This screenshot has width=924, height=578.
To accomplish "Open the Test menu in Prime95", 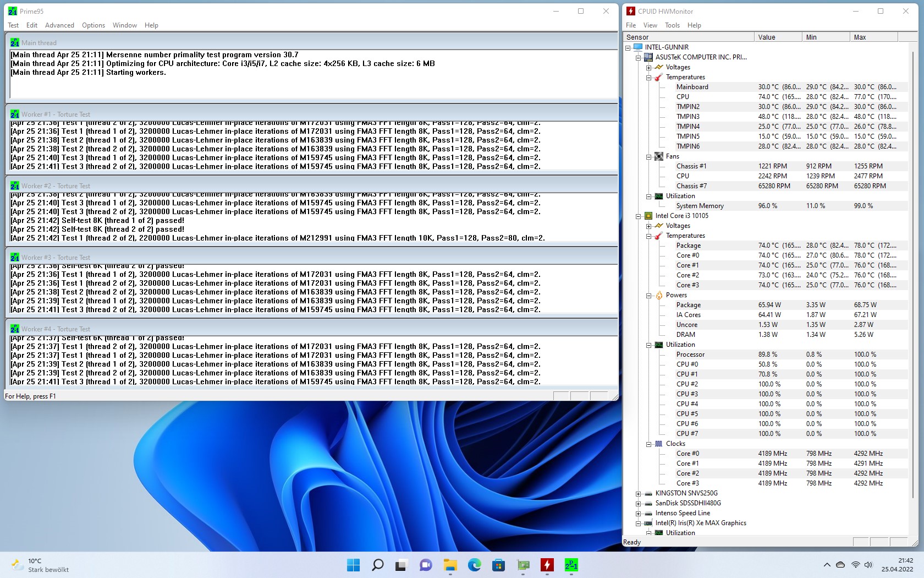I will pos(13,25).
